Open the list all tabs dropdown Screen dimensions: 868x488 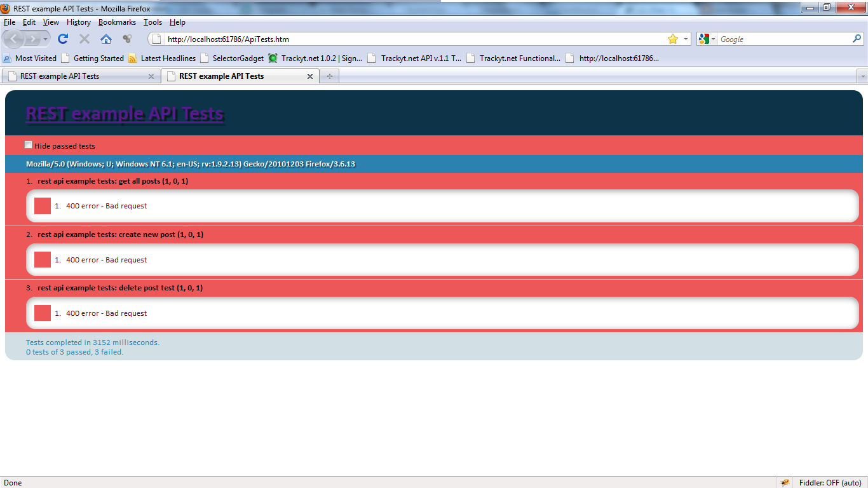[862, 76]
